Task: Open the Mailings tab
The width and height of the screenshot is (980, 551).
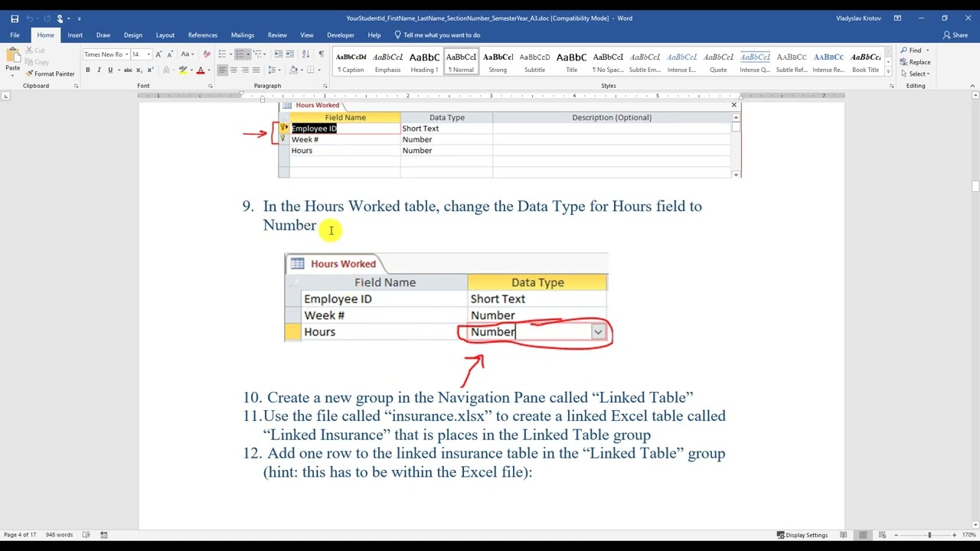Action: pos(243,35)
